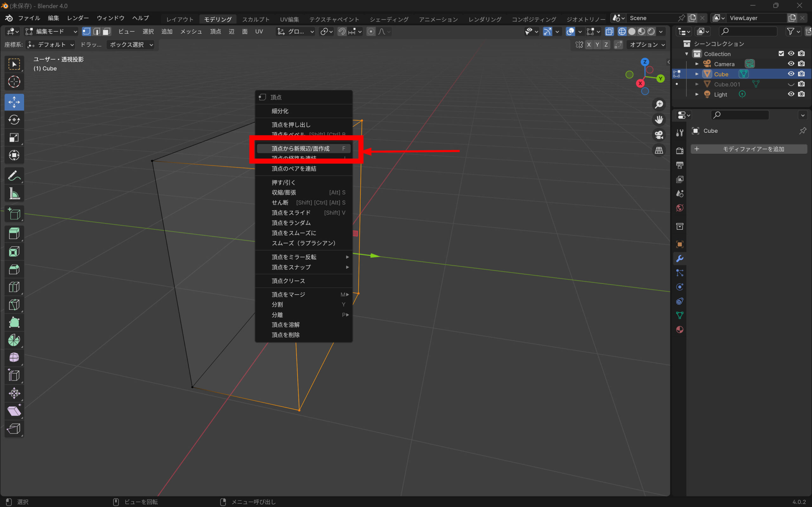Select the Rotate tool in toolbar
Image resolution: width=812 pixels, height=507 pixels.
(14, 120)
